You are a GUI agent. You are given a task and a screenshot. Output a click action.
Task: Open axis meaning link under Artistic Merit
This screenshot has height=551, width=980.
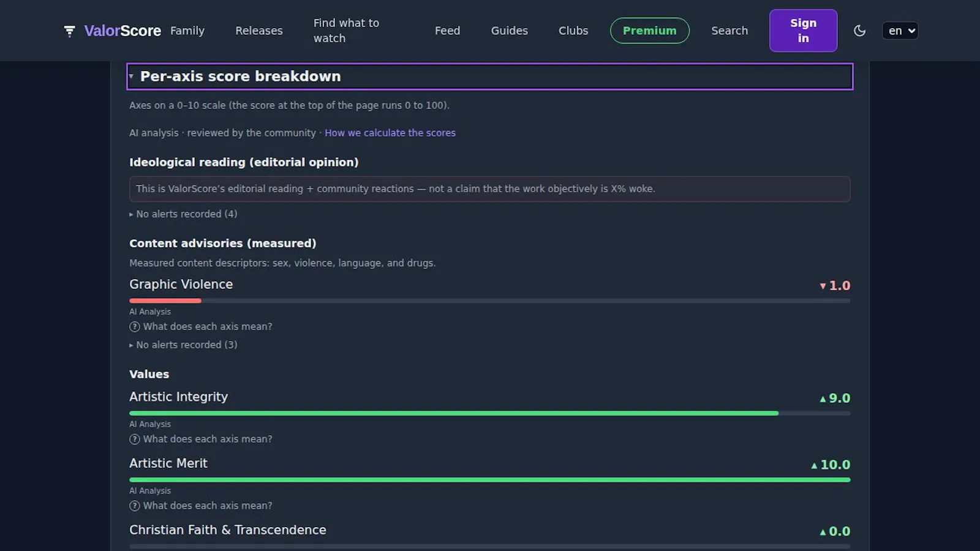[208, 506]
